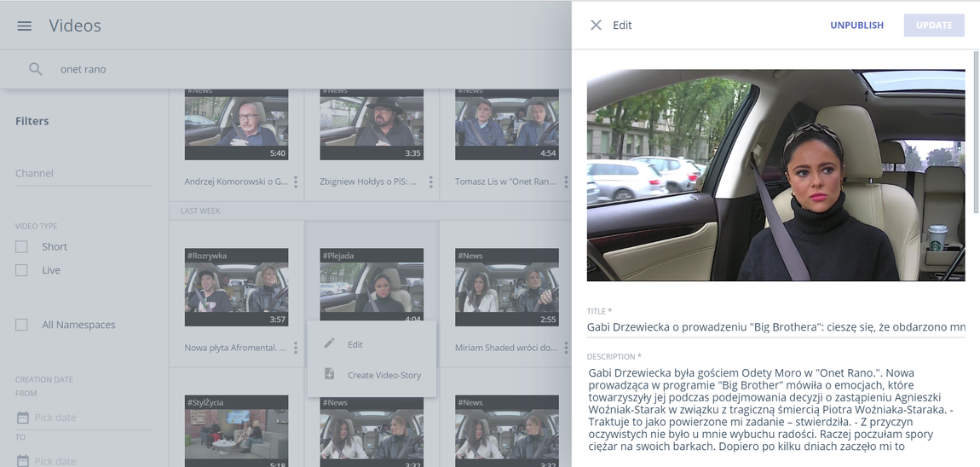This screenshot has height=467, width=980.
Task: Open options menu for Zbigniew Hołdys video
Action: point(430,182)
